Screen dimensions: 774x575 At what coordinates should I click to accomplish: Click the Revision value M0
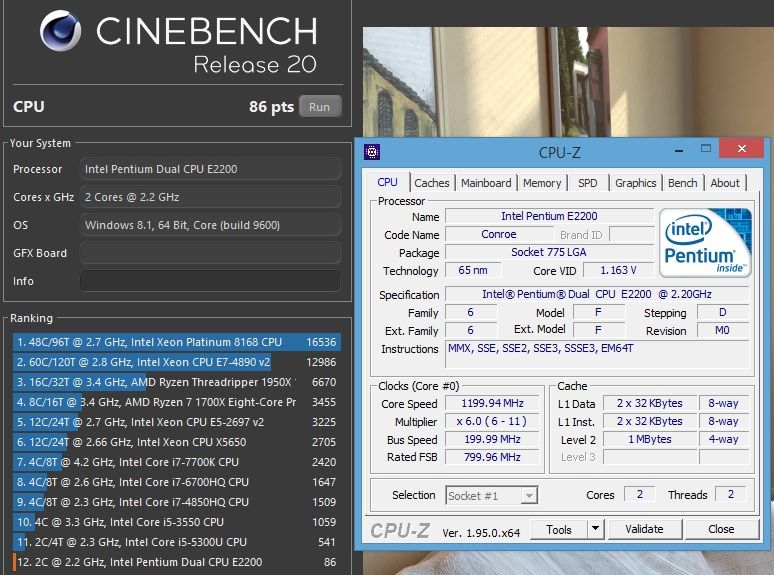[x=722, y=330]
